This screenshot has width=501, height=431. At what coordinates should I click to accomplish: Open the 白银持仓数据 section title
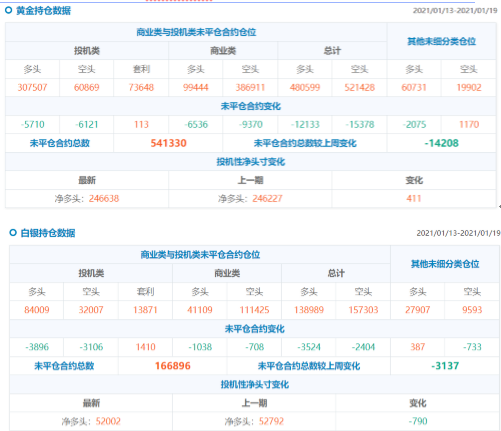tap(48, 233)
